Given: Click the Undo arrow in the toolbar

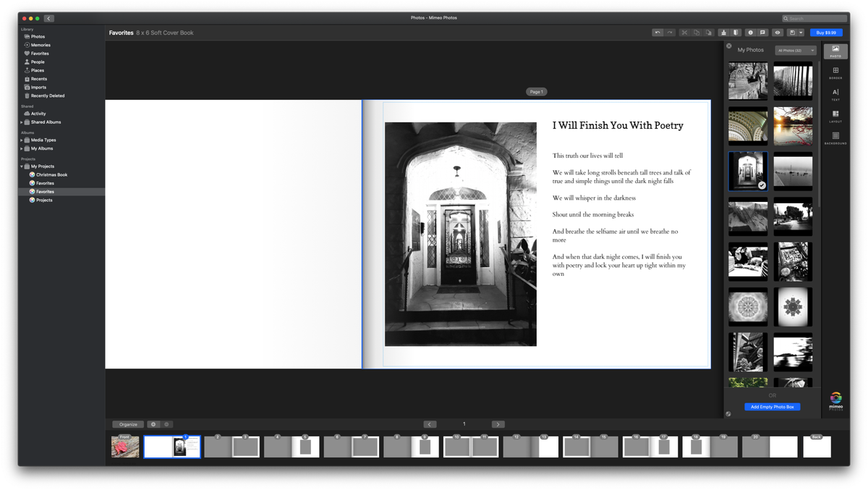Looking at the screenshot, I should (x=658, y=33).
